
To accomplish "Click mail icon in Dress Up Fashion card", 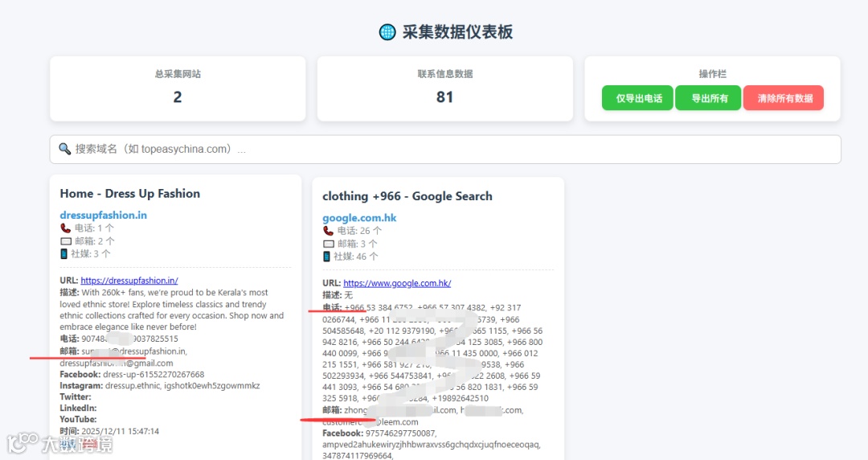I will (66, 241).
